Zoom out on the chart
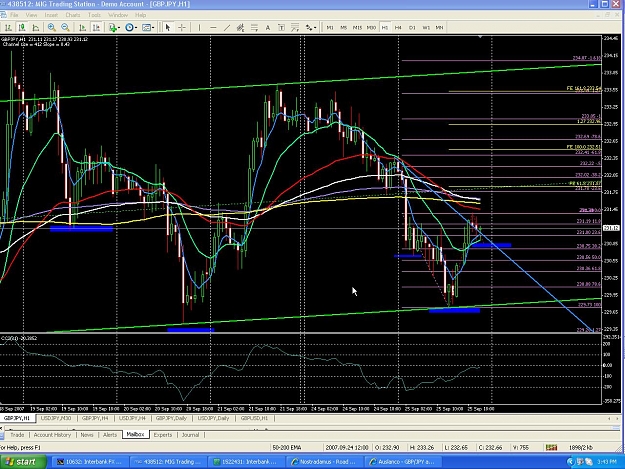625x469 pixels. [x=65, y=27]
